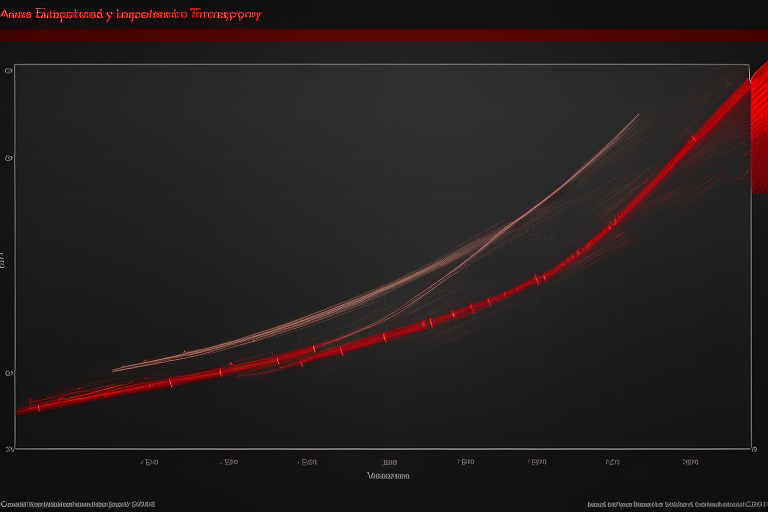768x512 pixels.
Task: Click the left start of the bright red curve
Action: point(20,410)
